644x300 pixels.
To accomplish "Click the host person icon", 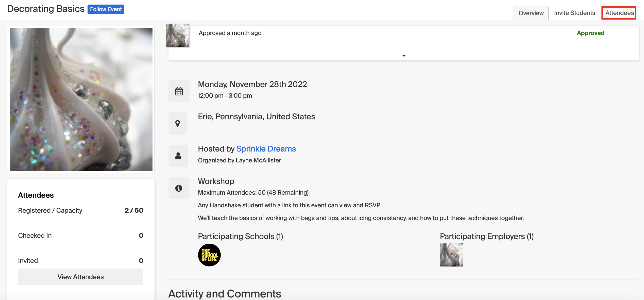I will coord(178,156).
